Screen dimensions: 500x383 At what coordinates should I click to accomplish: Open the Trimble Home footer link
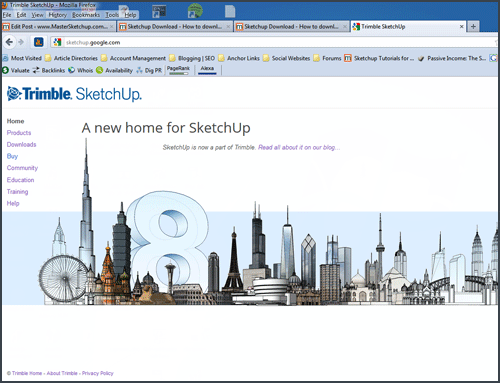pyautogui.click(x=27, y=373)
